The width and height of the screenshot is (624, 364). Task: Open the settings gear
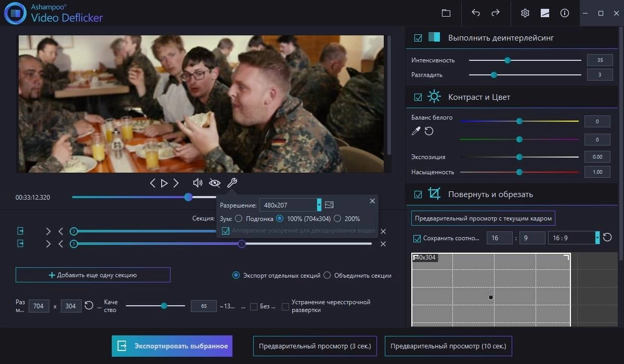525,13
